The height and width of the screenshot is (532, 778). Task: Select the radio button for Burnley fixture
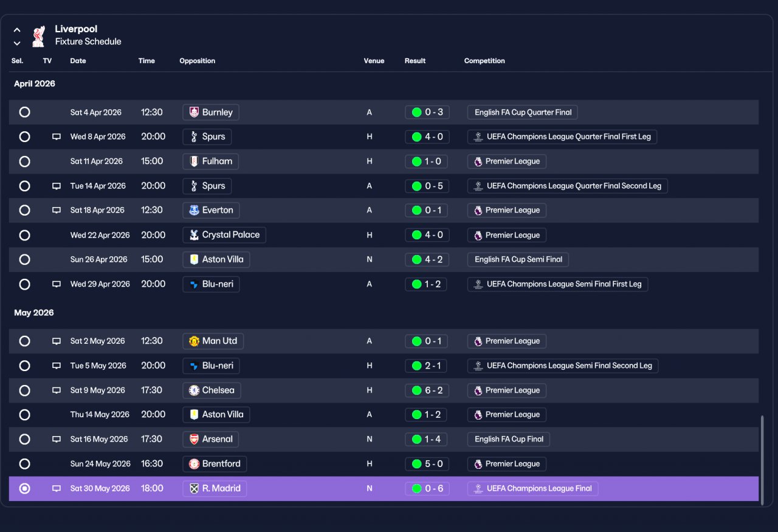point(24,112)
